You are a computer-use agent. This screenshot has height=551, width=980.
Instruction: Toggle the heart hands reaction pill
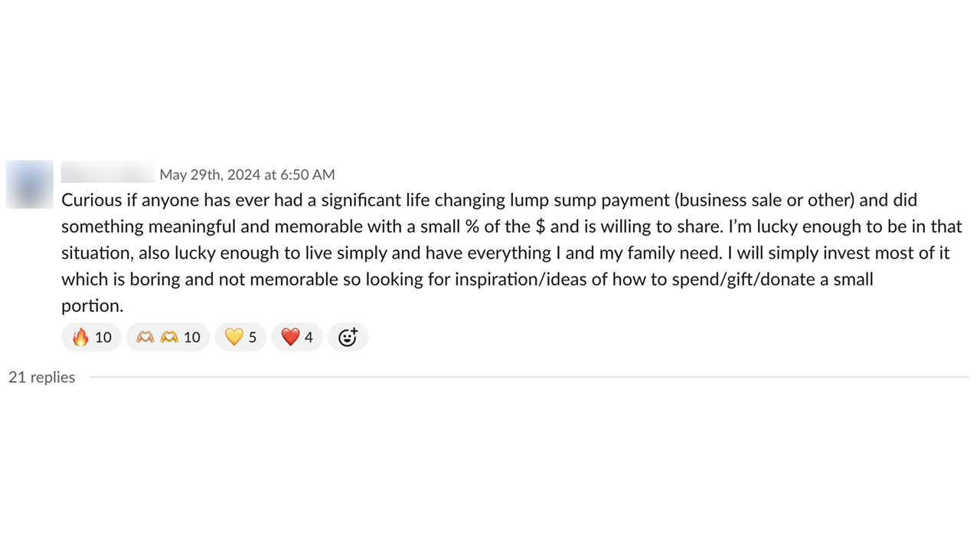pyautogui.click(x=168, y=337)
